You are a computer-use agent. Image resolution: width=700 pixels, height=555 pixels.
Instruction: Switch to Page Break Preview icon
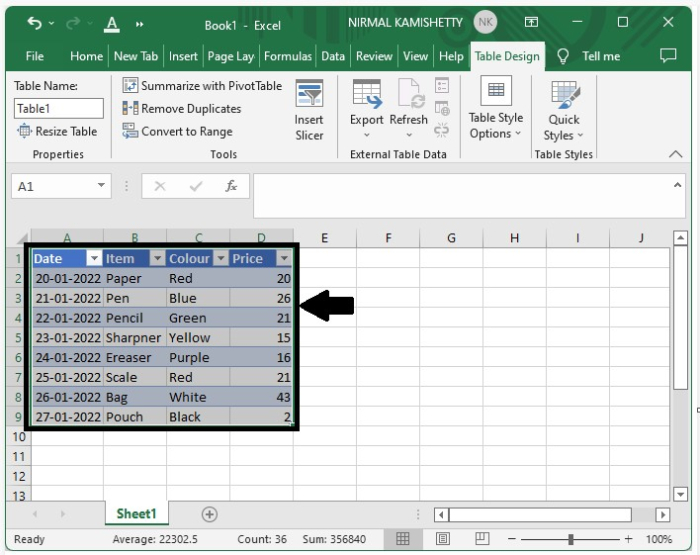[x=482, y=538]
